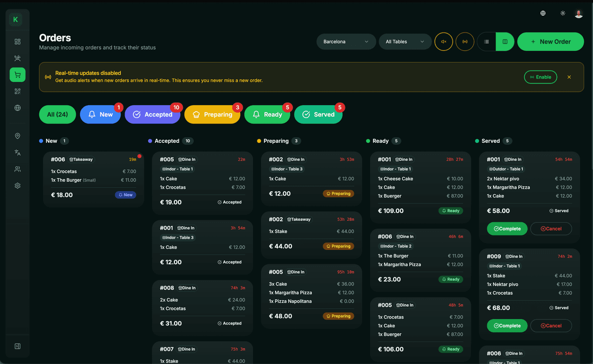Unmute audio alerts with the speaker icon
This screenshot has height=364, width=593.
coord(443,41)
